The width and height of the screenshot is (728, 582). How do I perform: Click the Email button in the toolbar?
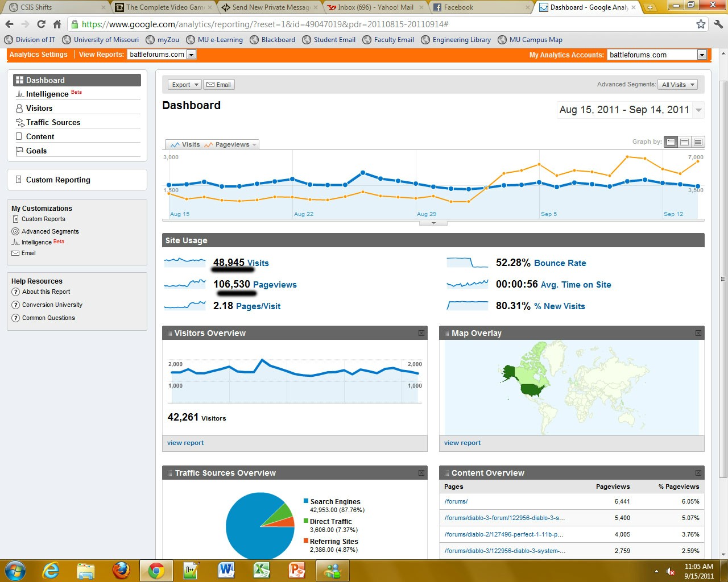coord(219,85)
